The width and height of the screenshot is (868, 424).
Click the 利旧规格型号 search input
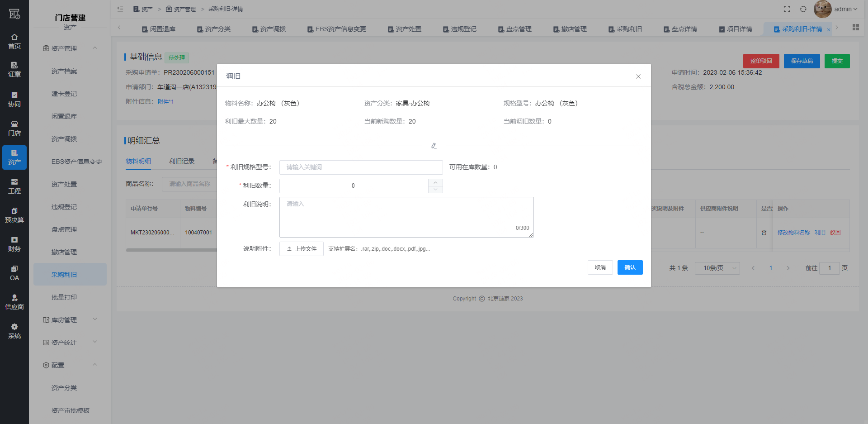tap(361, 167)
